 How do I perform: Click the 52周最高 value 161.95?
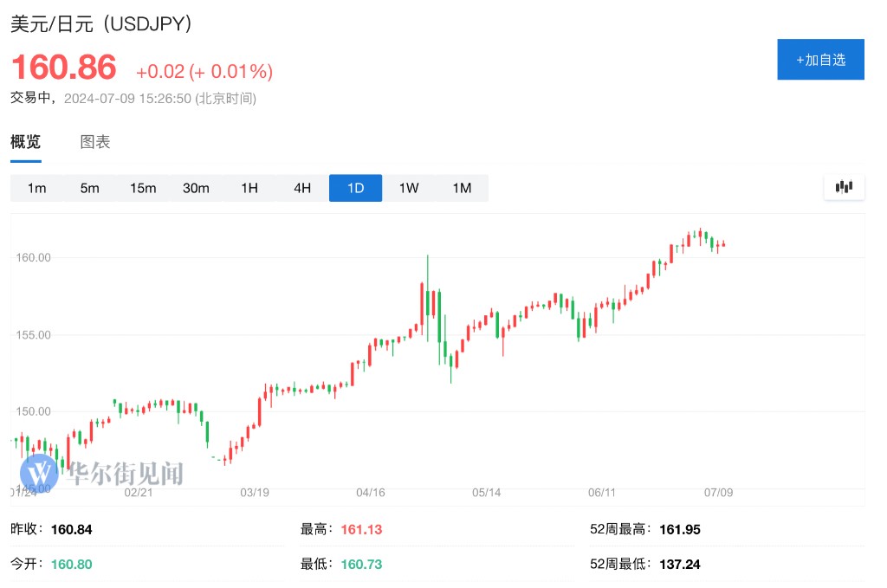click(679, 529)
